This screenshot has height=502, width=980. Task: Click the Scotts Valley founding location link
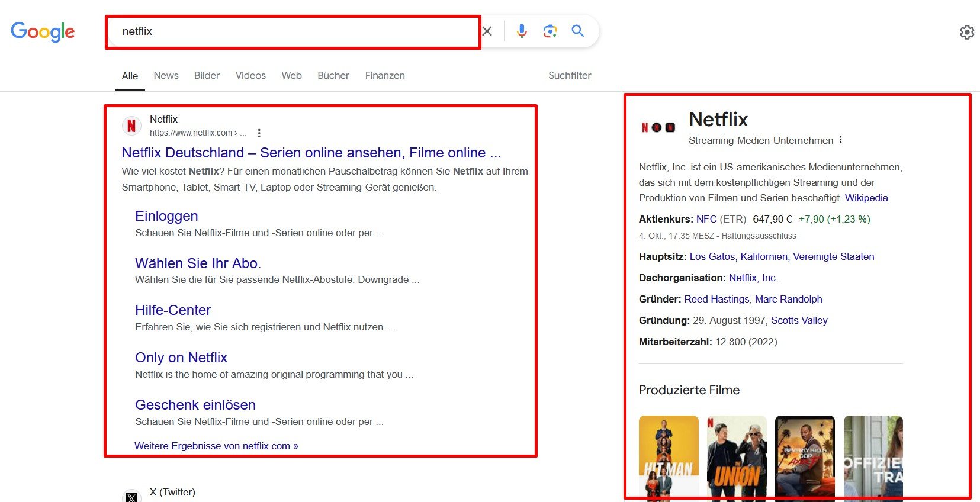(x=799, y=320)
